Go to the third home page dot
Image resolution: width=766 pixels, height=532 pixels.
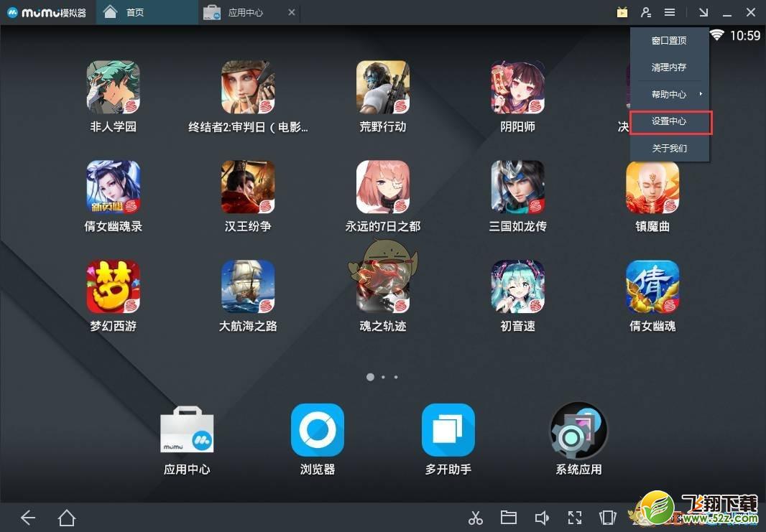[396, 377]
